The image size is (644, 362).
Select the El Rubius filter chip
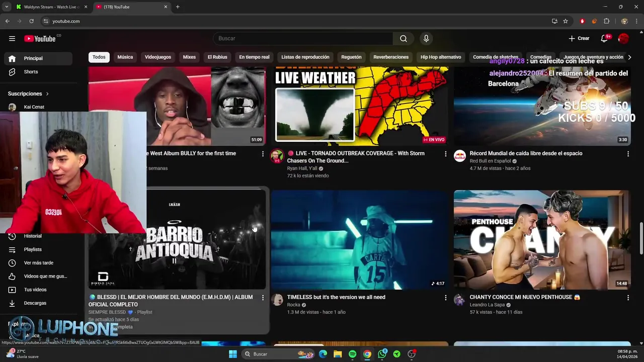(x=217, y=57)
